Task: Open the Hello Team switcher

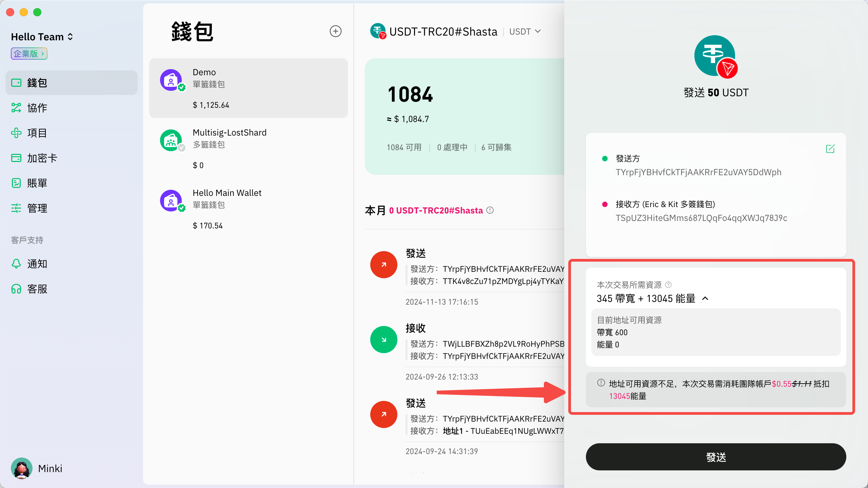Action: (x=42, y=37)
